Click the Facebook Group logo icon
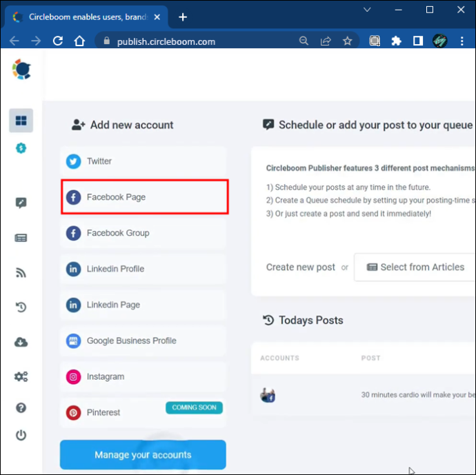Viewport: 476px width, 475px height. (x=73, y=233)
